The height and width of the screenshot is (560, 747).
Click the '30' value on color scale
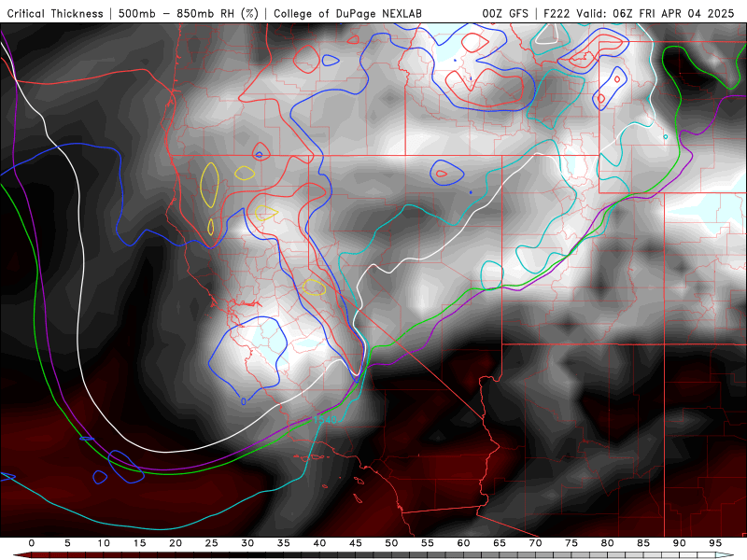pyautogui.click(x=247, y=543)
